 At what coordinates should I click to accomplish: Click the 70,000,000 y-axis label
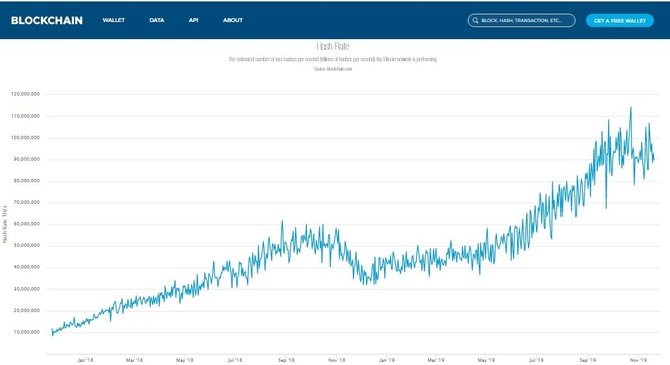pos(26,202)
